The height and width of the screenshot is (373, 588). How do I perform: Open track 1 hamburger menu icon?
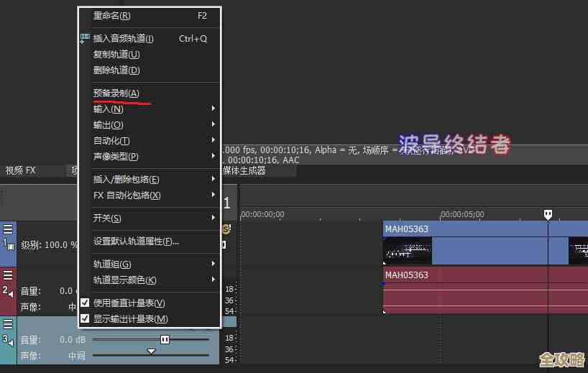coord(8,229)
